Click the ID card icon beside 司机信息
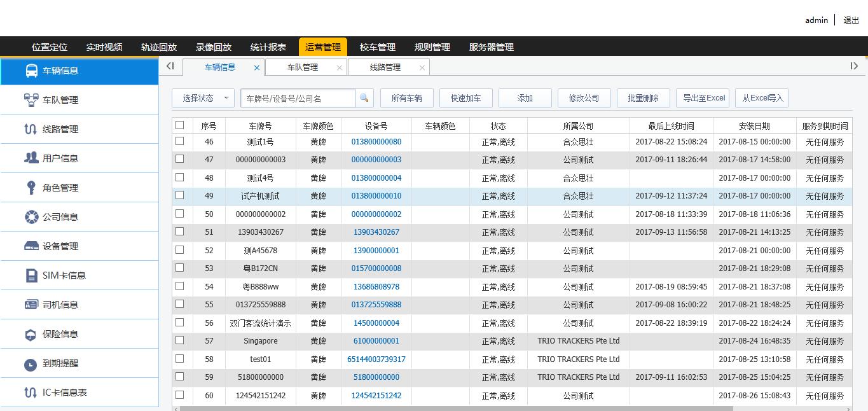868x411 pixels. click(x=31, y=305)
